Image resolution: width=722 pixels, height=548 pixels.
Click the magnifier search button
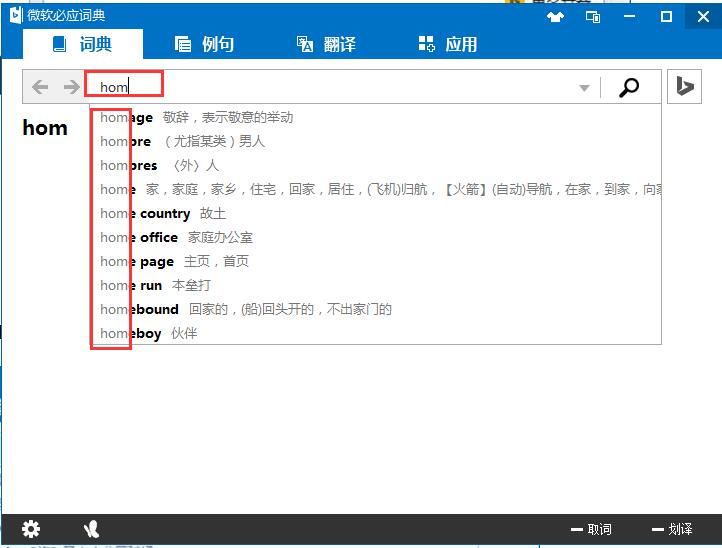pyautogui.click(x=629, y=88)
